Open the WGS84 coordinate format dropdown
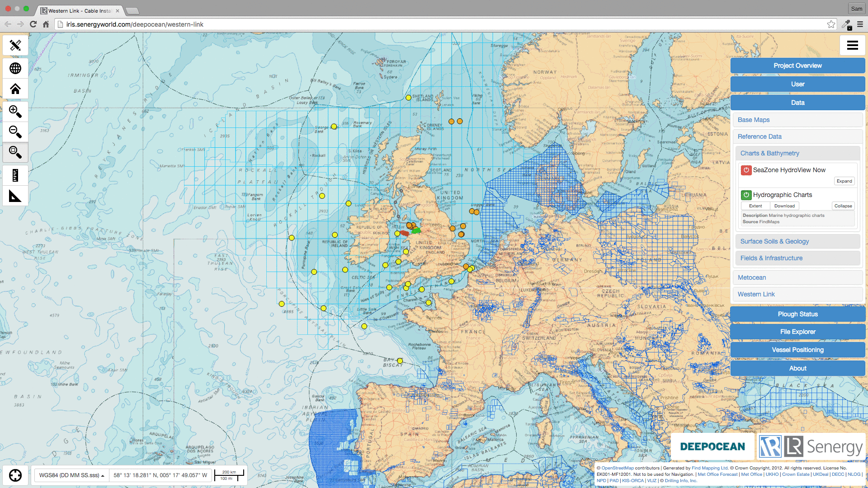 point(71,475)
